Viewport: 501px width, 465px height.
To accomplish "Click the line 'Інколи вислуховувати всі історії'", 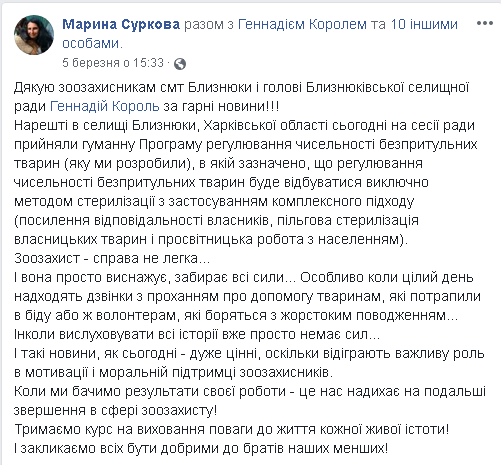I will (x=197, y=334).
